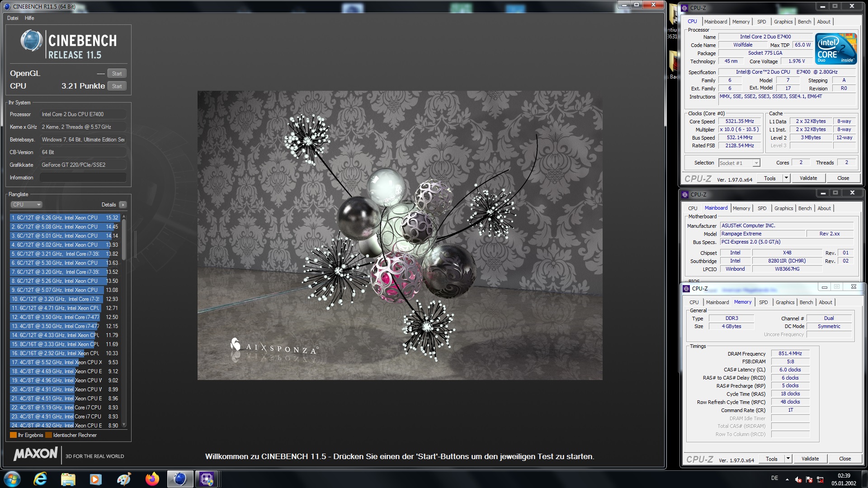Open Windows Media Player taskbar icon
Screen dimensions: 868x488
coord(96,479)
